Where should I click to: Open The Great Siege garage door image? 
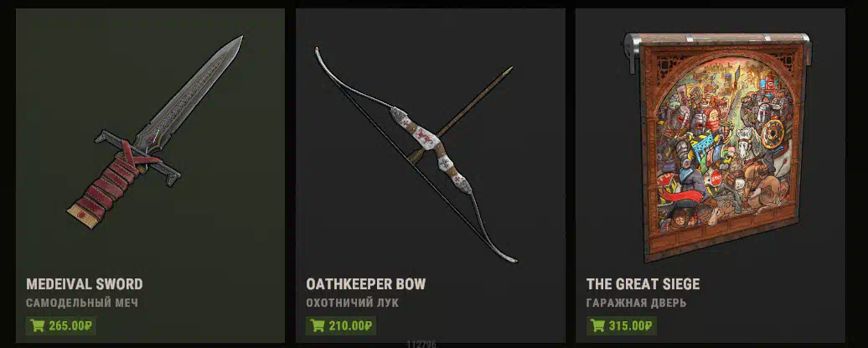click(718, 147)
